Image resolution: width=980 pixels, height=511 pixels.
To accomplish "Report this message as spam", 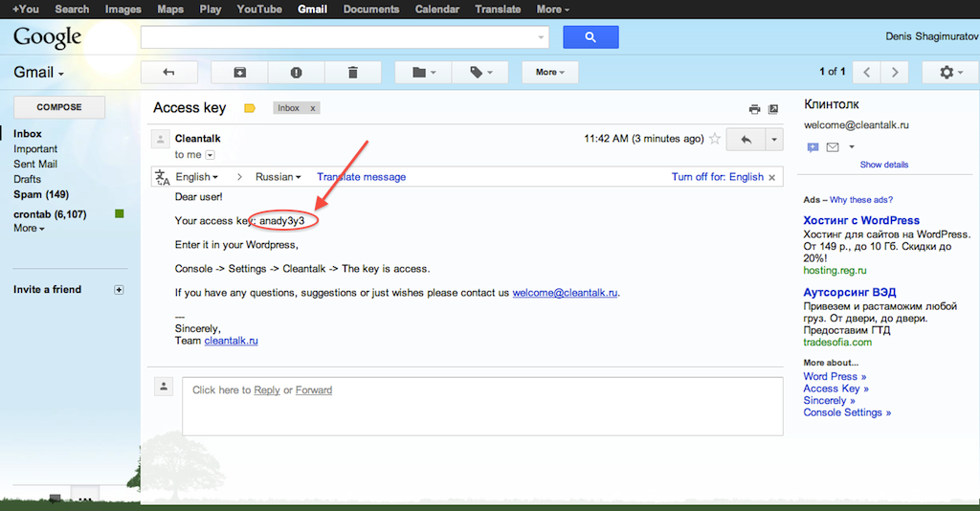I will coord(296,72).
